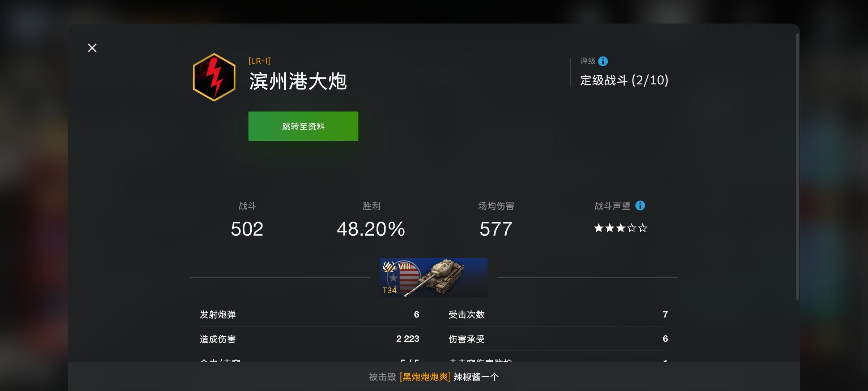Open the 跳转至资料 profile button
Viewport: 868px width, 391px height.
pos(303,126)
